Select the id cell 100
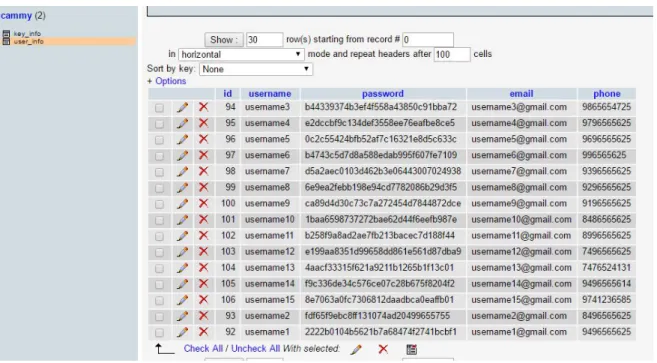Screen dimensions: 657x363 228,203
